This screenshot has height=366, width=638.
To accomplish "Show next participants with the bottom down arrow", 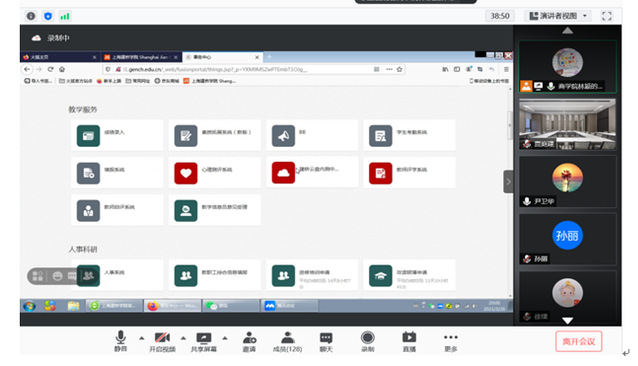I will (567, 320).
